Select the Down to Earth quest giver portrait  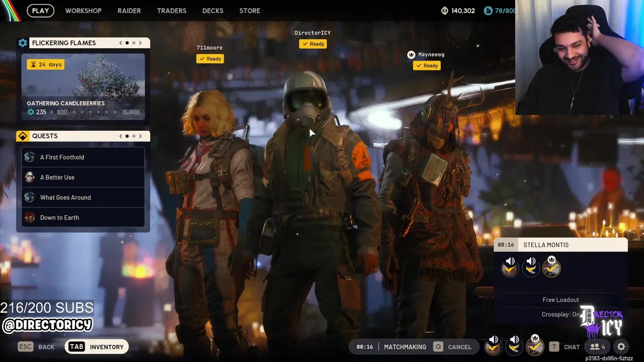(30, 218)
